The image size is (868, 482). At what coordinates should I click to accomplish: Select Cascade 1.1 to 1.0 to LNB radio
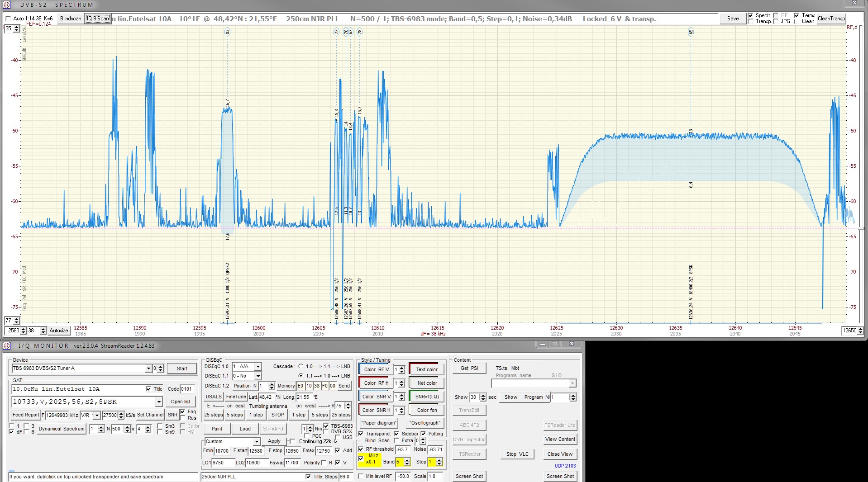[300, 376]
